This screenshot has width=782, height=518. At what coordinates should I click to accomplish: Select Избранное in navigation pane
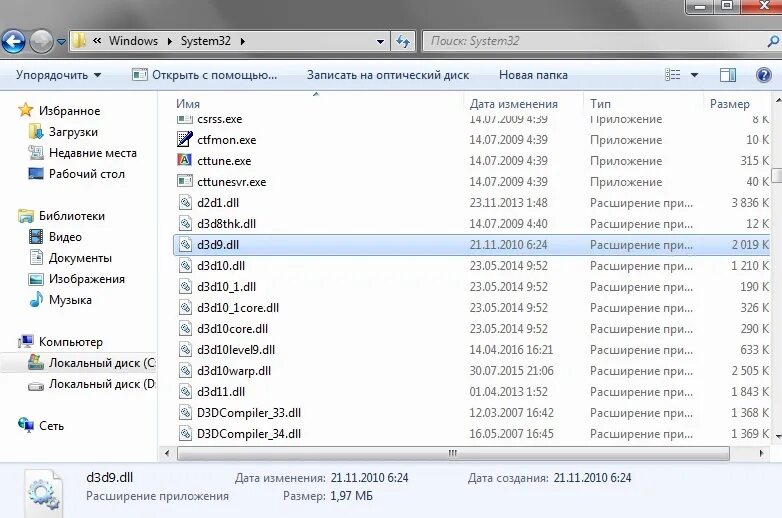(69, 111)
